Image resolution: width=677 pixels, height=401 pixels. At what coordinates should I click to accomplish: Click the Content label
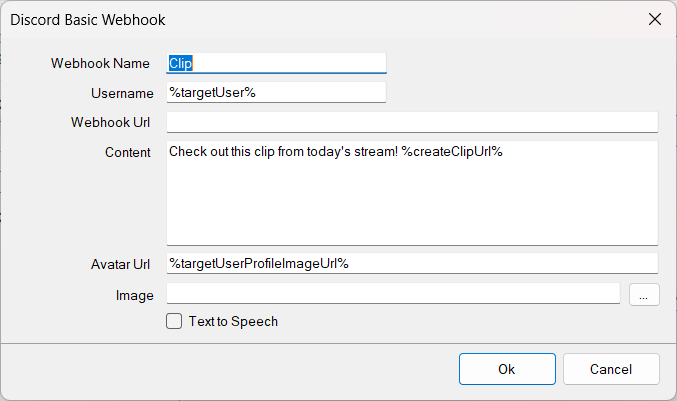click(x=127, y=153)
